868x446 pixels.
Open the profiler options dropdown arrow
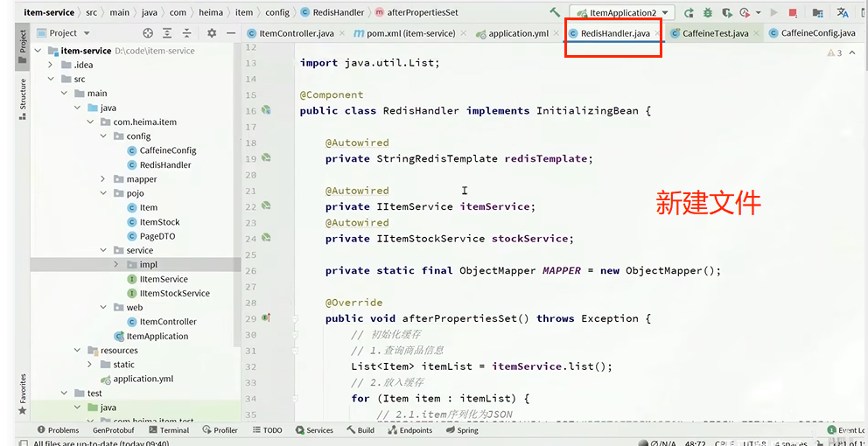point(758,12)
